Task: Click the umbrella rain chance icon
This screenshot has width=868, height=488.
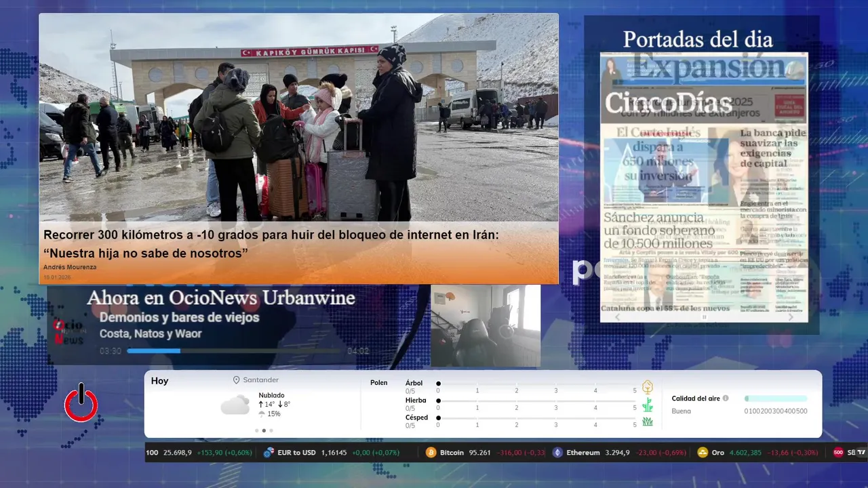Action: [262, 413]
